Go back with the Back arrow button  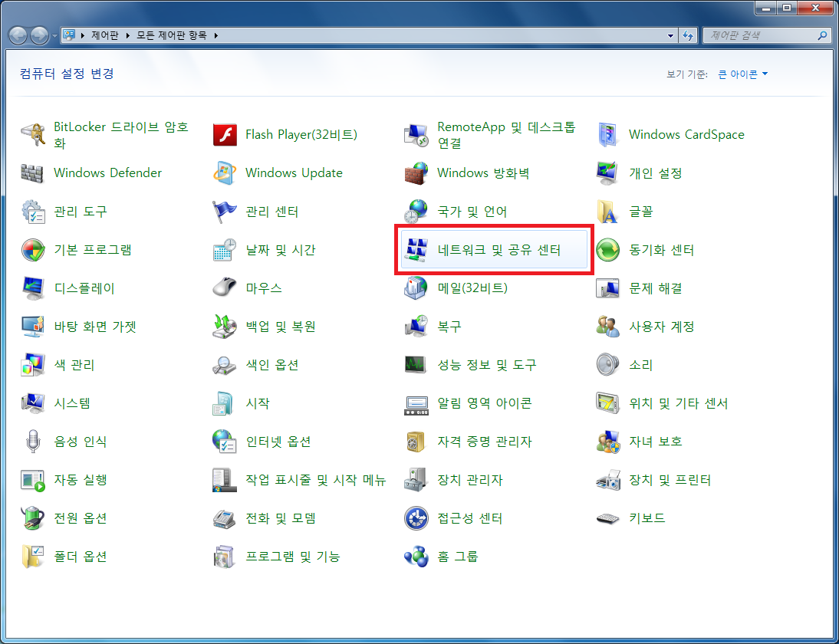click(18, 36)
